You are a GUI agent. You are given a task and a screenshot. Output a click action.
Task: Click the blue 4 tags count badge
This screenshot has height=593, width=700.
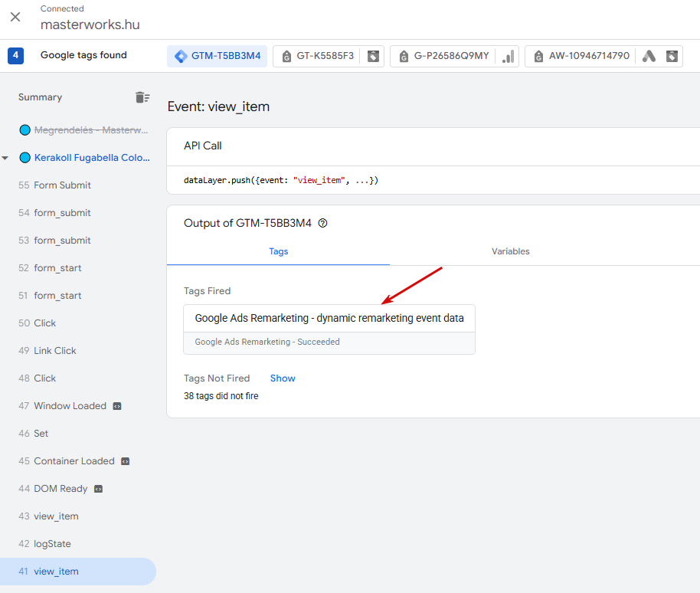[x=15, y=56]
